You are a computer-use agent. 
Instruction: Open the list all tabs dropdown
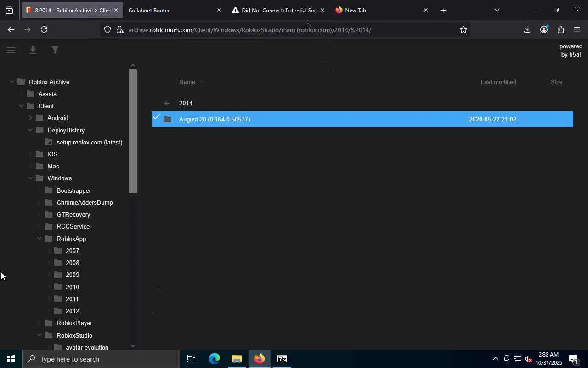497,10
